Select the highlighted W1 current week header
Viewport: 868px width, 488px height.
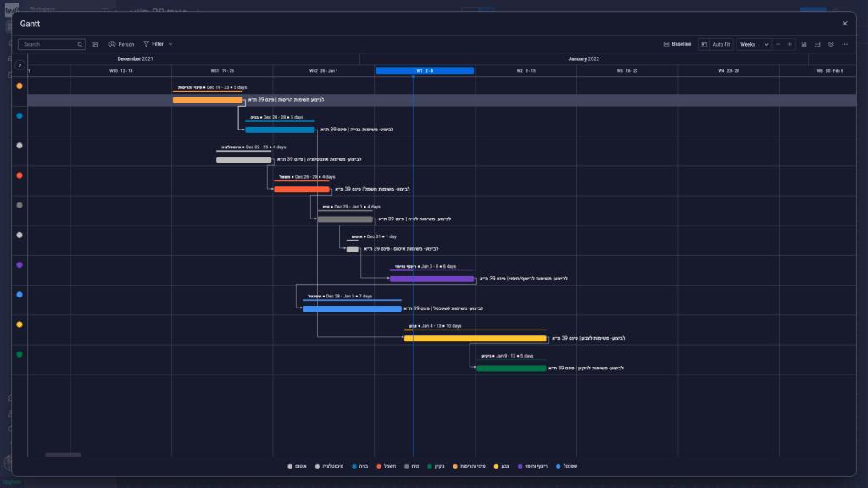click(425, 71)
